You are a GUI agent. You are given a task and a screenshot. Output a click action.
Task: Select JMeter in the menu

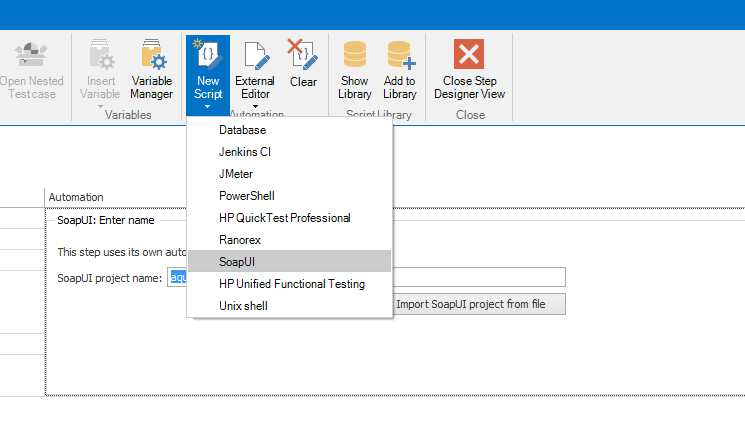236,174
